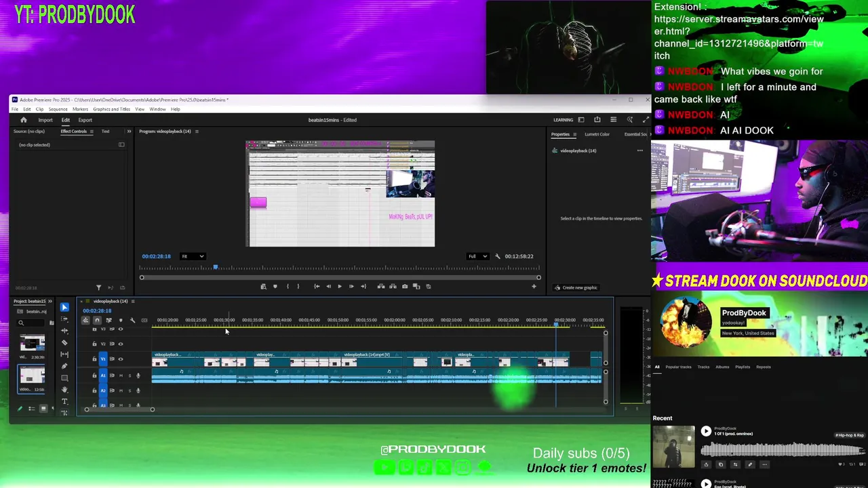Open the Graphics and Titles menu
This screenshot has width=868, height=488.
coord(111,109)
